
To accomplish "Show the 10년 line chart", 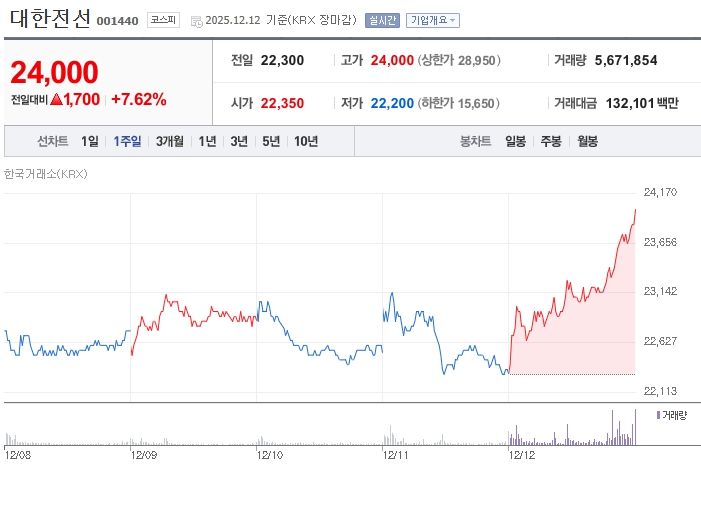I will coord(306,141).
